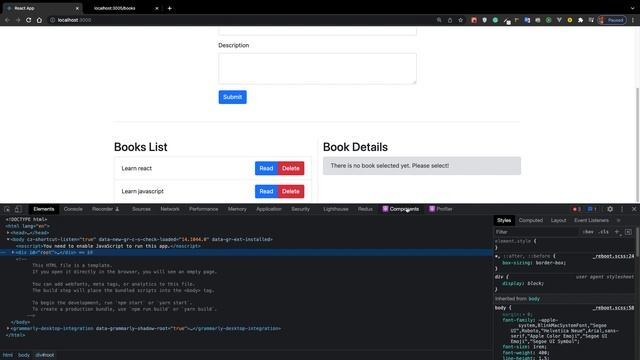Collapse the body element node

click(8, 239)
